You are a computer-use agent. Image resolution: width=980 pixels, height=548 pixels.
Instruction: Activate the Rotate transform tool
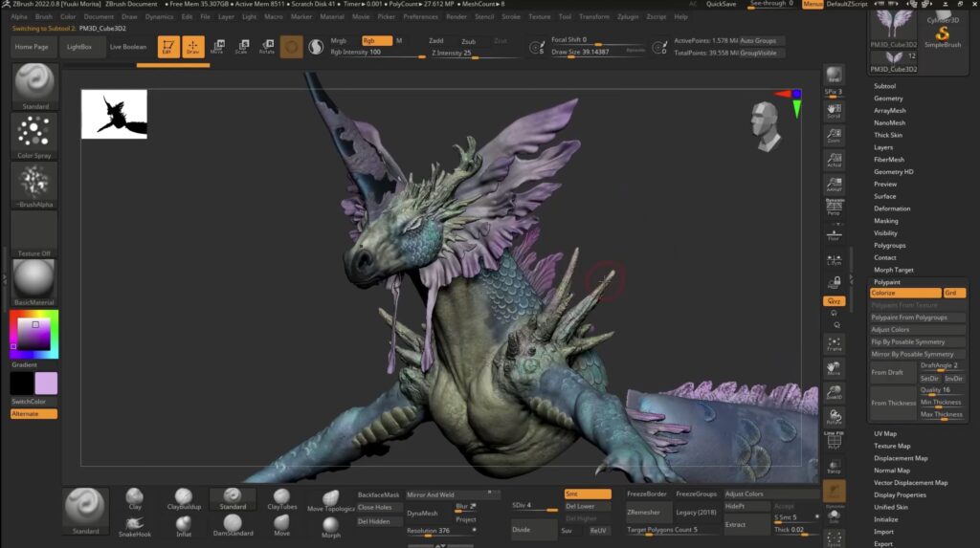coord(267,46)
